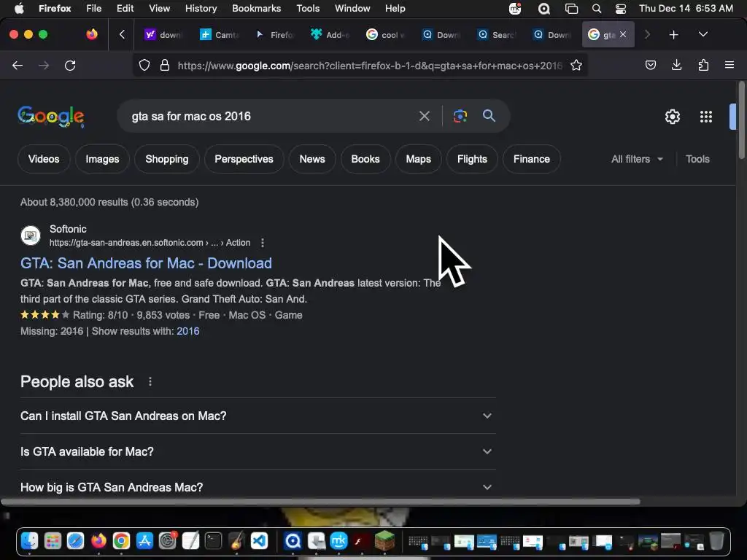Open the Firefox hamburger application menu
Screen dimensions: 747x560
pos(729,65)
